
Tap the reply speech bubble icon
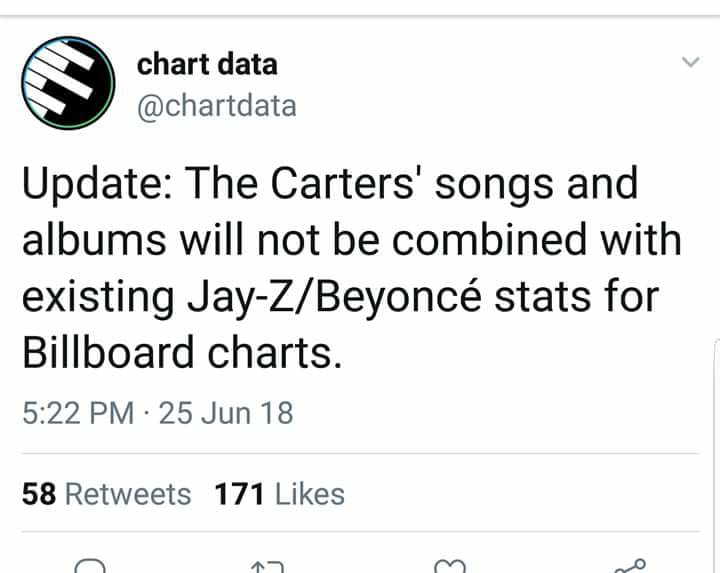coord(90,566)
